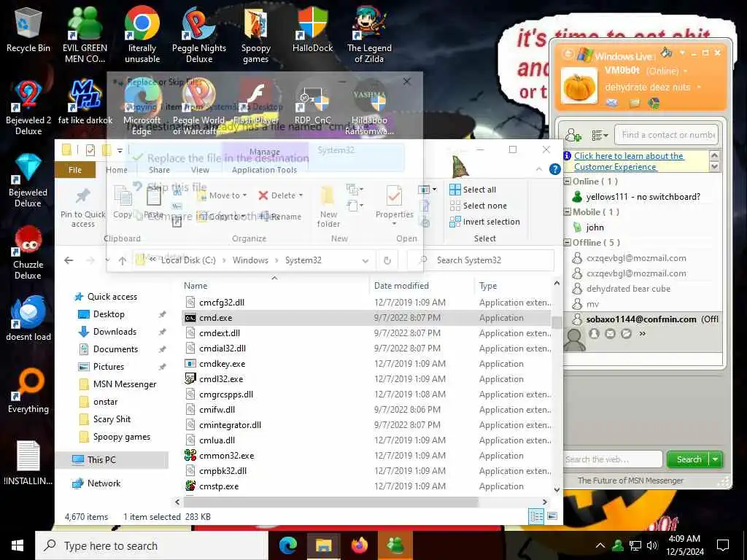Click the Messenger icon in taskbar
The image size is (747, 560).
pyautogui.click(x=395, y=545)
